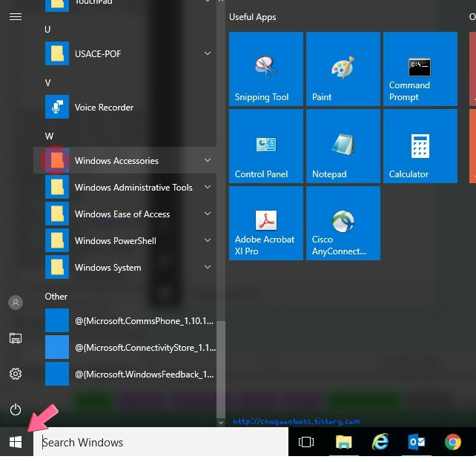The width and height of the screenshot is (476, 462).
Task: Open Settings gear in Start sidebar
Action: 16,374
